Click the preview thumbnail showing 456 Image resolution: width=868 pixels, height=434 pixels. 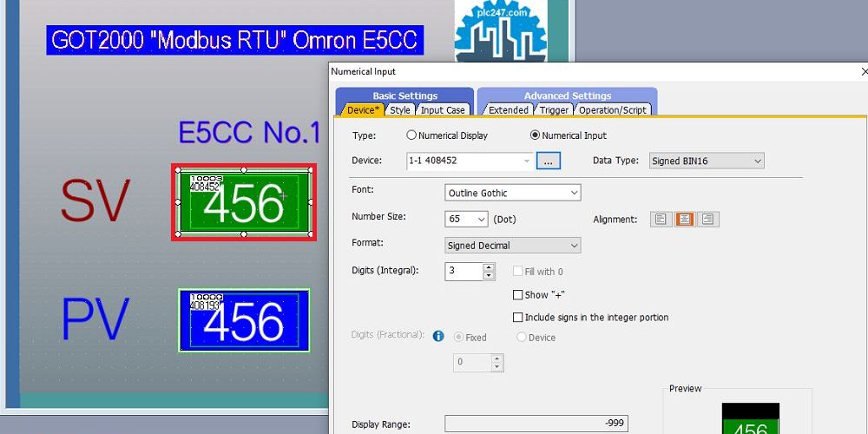(x=750, y=418)
